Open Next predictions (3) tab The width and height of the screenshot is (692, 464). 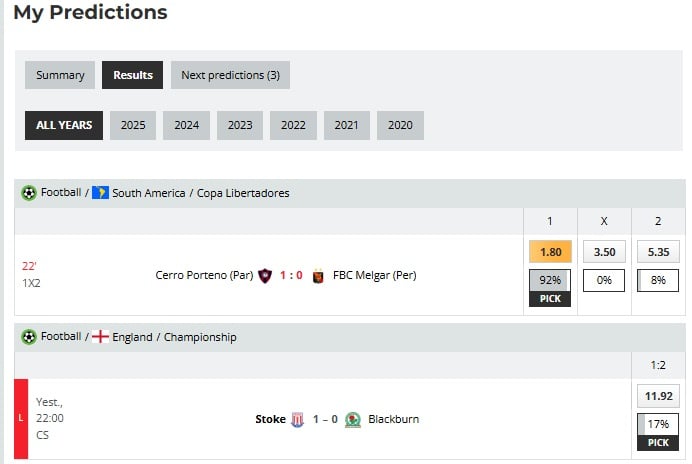pyautogui.click(x=230, y=75)
